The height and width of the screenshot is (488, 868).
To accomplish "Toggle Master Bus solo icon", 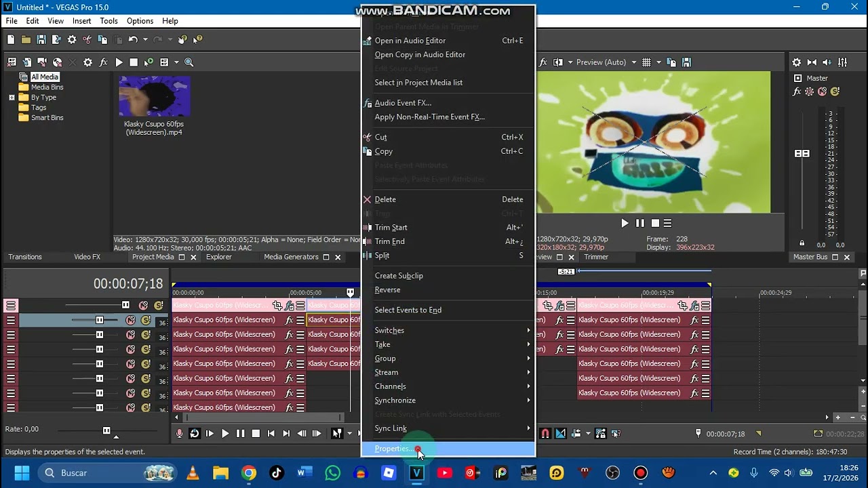I will 835,91.
